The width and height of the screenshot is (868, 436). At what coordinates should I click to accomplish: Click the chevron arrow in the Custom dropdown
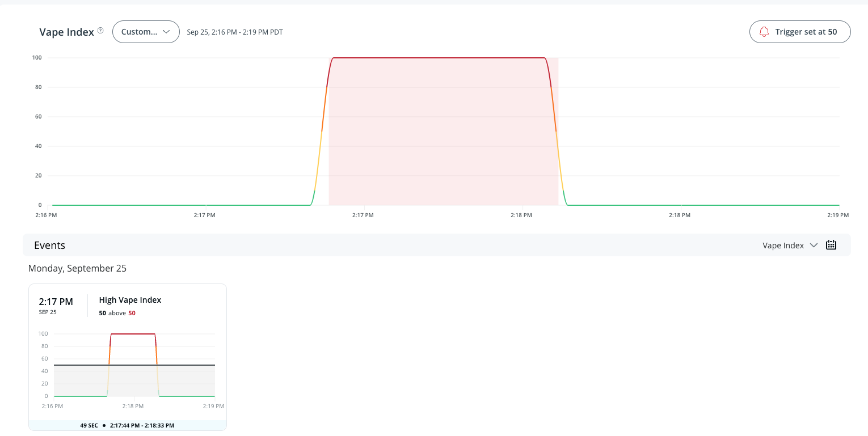click(x=166, y=32)
